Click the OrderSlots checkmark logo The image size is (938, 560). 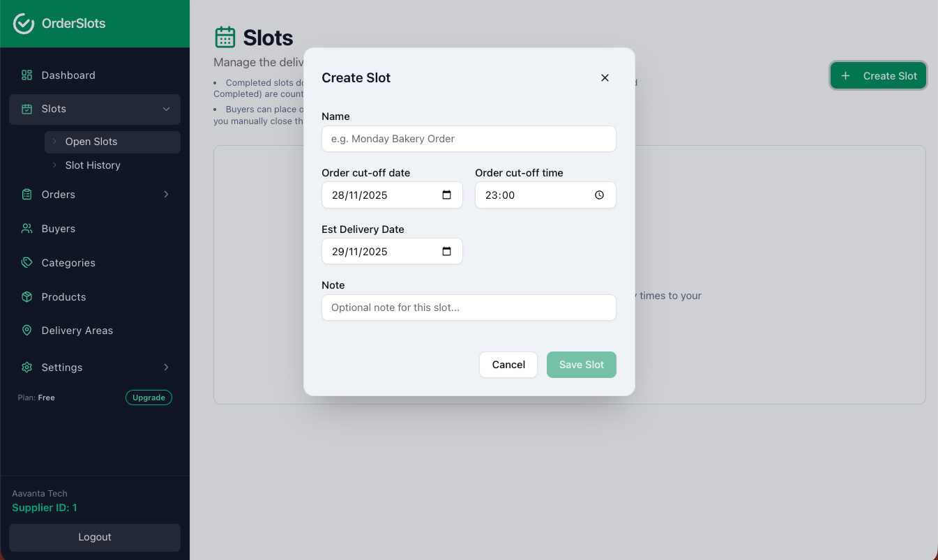[23, 23]
